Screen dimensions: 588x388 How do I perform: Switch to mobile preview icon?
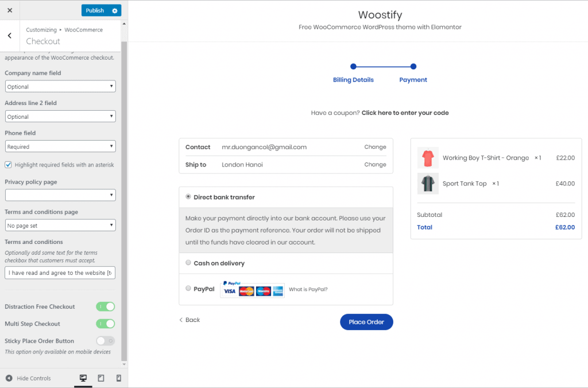(118, 378)
